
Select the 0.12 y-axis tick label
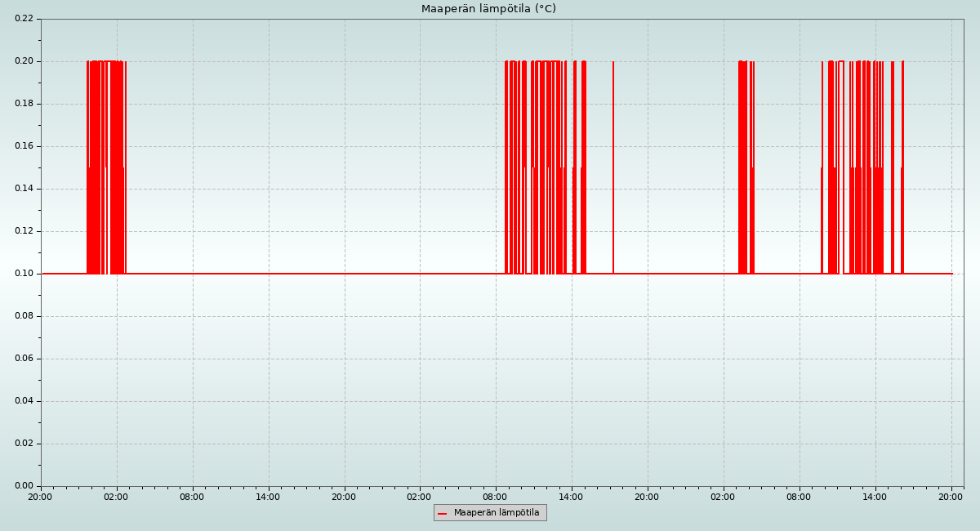click(24, 231)
